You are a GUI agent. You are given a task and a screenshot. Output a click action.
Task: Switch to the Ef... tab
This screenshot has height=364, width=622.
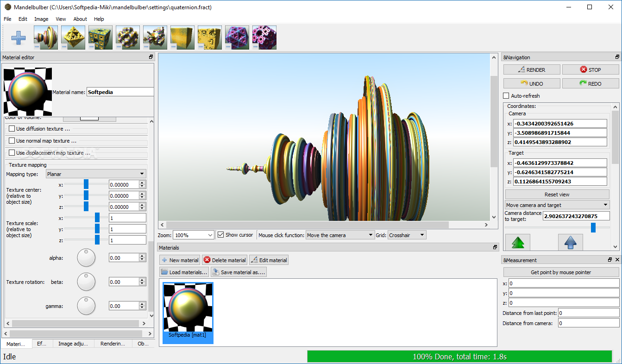[42, 344]
